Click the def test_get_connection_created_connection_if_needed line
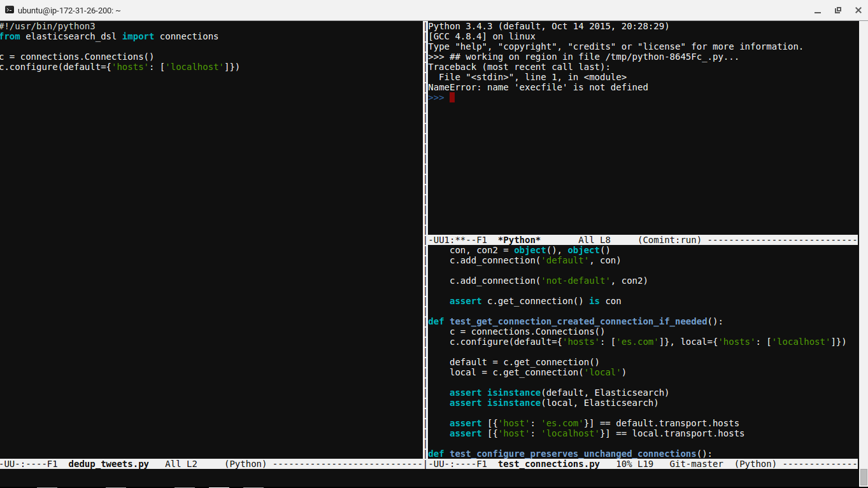The image size is (868, 488). (576, 321)
